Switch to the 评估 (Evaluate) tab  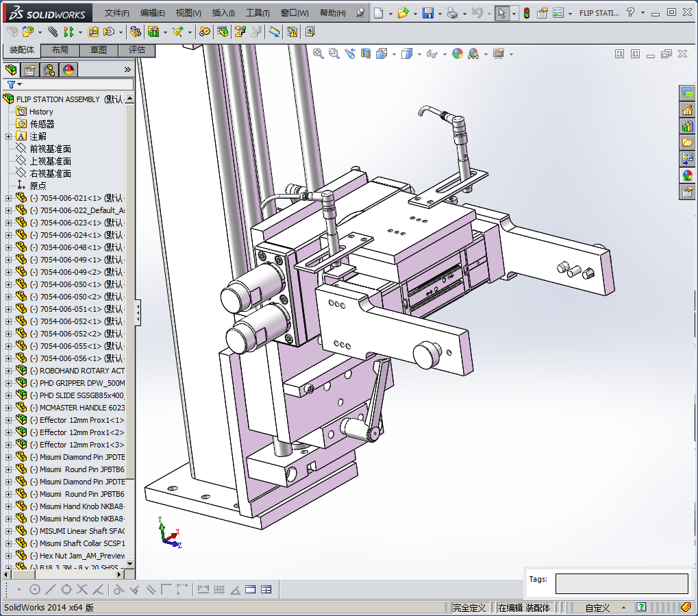[x=137, y=50]
